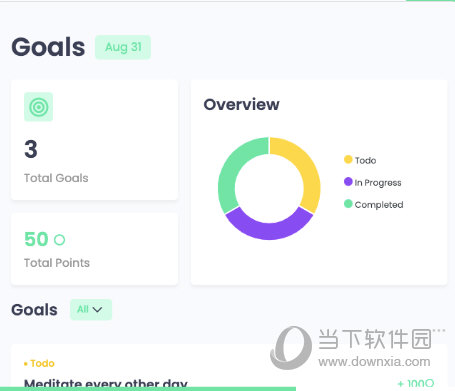
Task: Click the large 'Goals' page title
Action: pyautogui.click(x=48, y=47)
